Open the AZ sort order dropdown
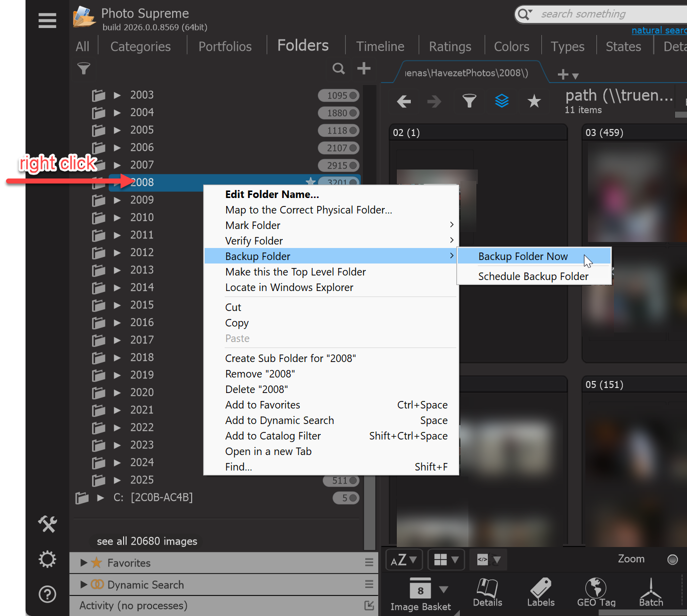The width and height of the screenshot is (687, 616). [404, 560]
